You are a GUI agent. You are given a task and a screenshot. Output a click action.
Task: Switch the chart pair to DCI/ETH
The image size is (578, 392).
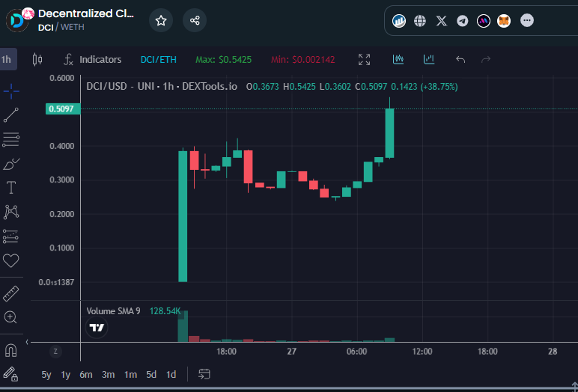159,60
